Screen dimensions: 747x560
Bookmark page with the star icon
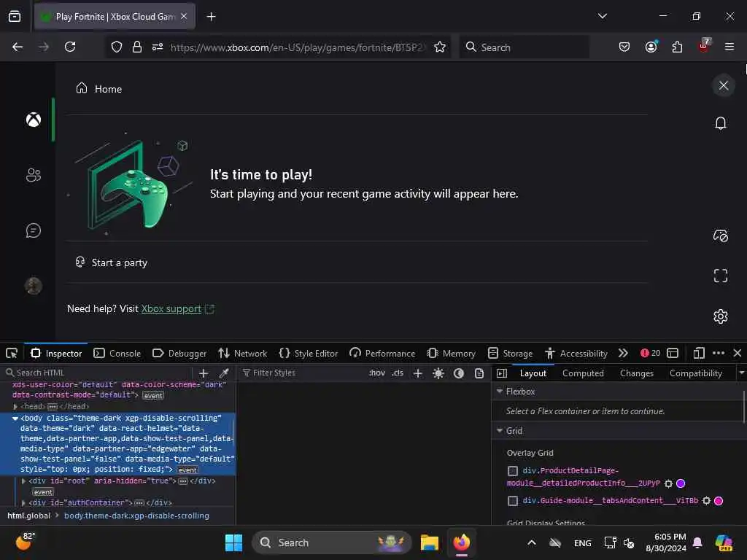(440, 47)
